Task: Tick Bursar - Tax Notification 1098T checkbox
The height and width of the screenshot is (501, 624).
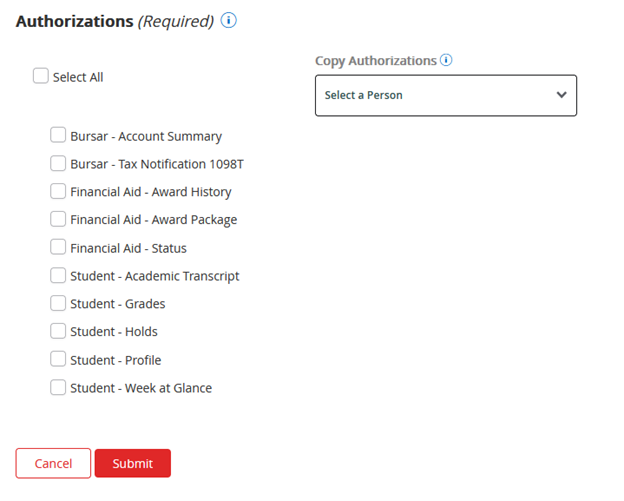Action: click(x=58, y=163)
